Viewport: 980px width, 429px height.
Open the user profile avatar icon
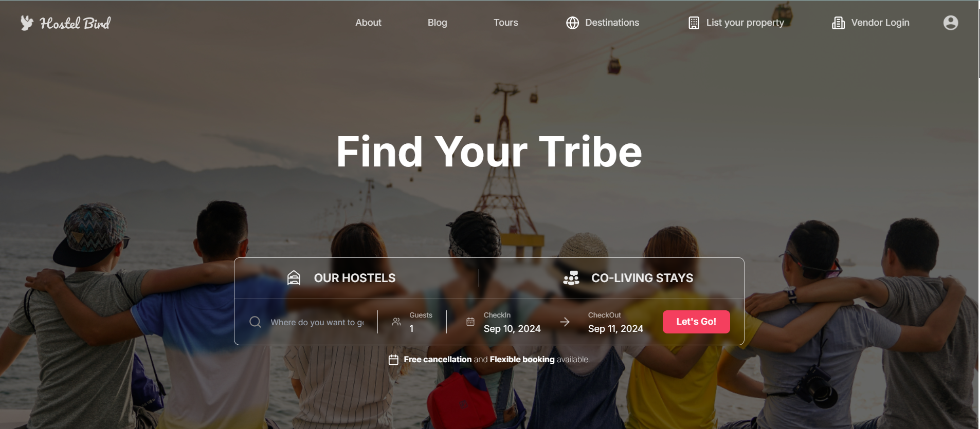point(951,23)
